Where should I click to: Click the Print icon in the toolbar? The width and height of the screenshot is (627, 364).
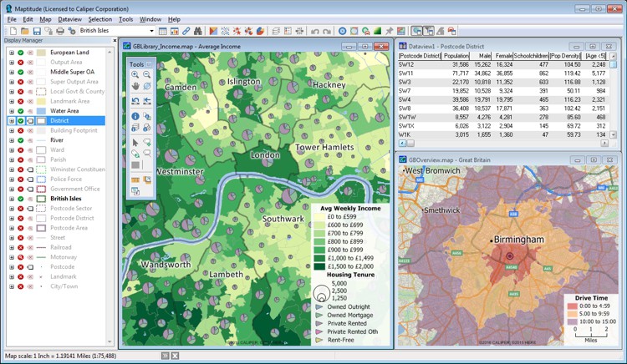tap(59, 31)
